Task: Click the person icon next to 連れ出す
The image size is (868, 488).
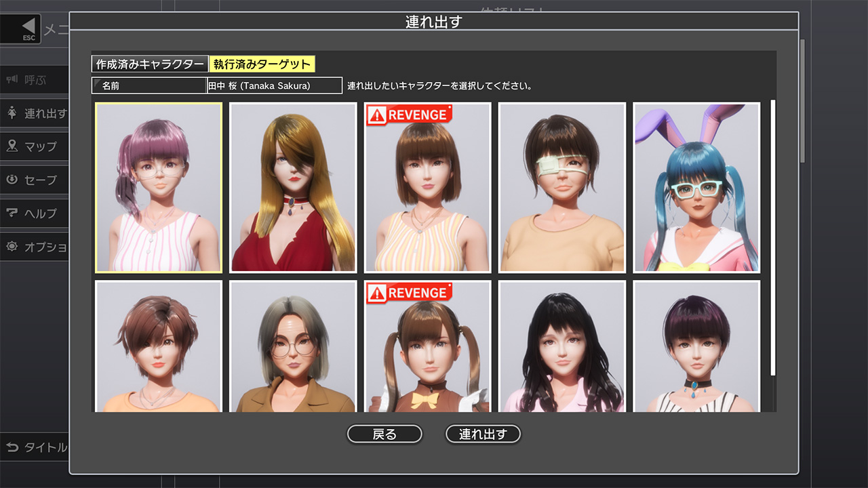Action: click(12, 113)
